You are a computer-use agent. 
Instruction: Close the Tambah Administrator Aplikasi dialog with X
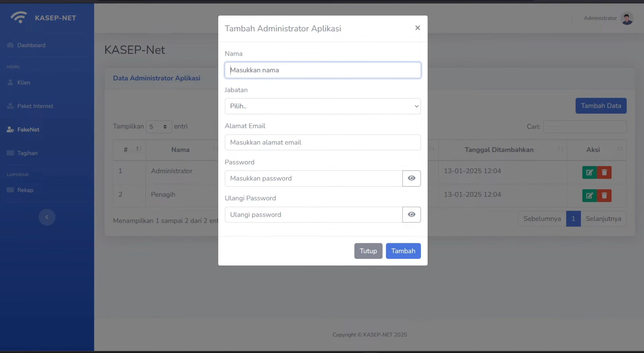pos(417,28)
